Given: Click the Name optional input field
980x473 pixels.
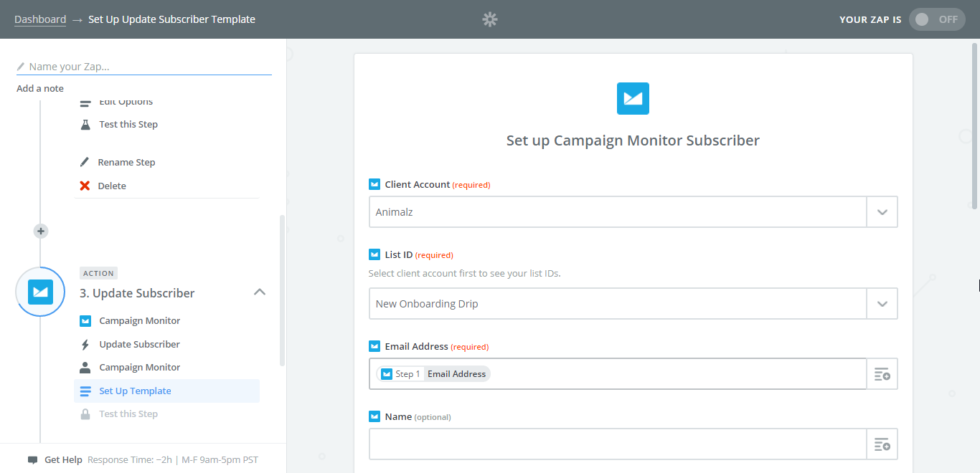Looking at the screenshot, I should pyautogui.click(x=618, y=444).
